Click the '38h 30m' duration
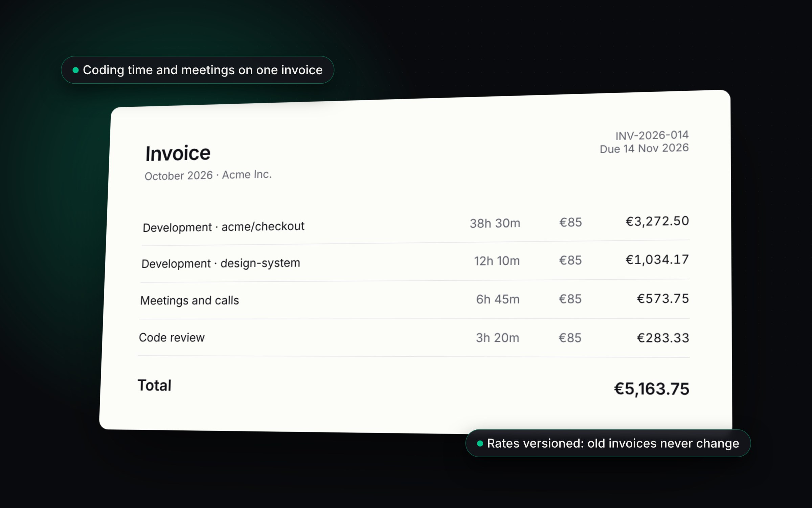The image size is (812, 508). [x=495, y=223]
